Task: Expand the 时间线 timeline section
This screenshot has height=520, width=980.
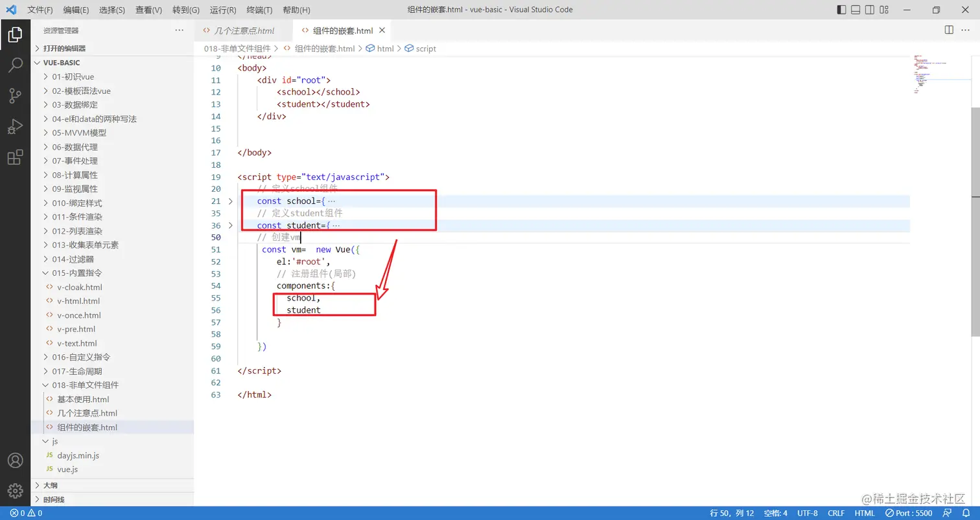Action: (x=113, y=500)
